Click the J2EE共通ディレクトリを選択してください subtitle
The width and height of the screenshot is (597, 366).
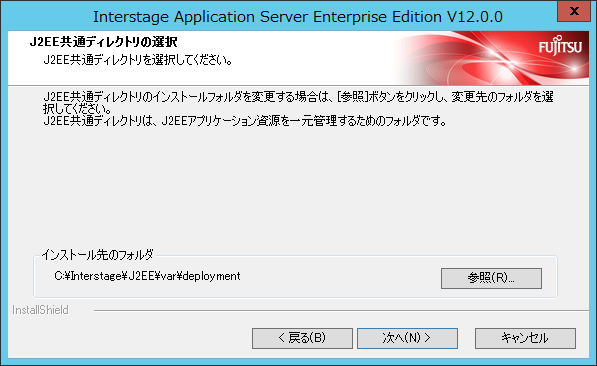(138, 60)
